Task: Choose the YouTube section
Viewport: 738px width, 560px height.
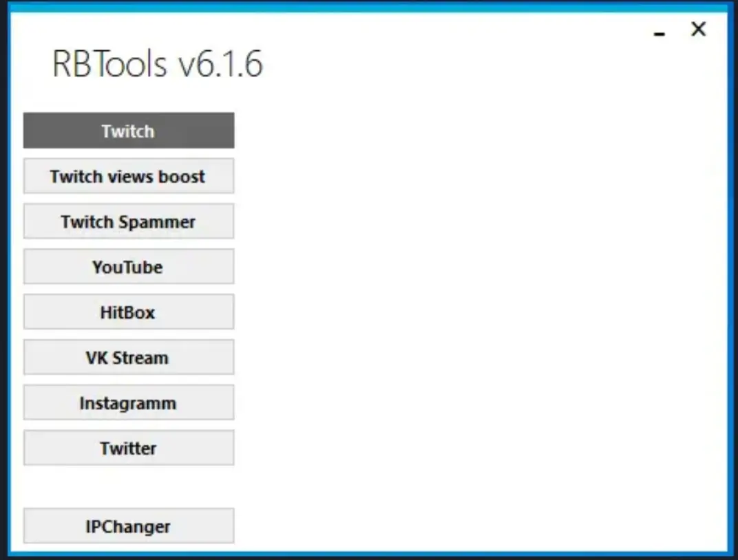Action: [x=129, y=267]
